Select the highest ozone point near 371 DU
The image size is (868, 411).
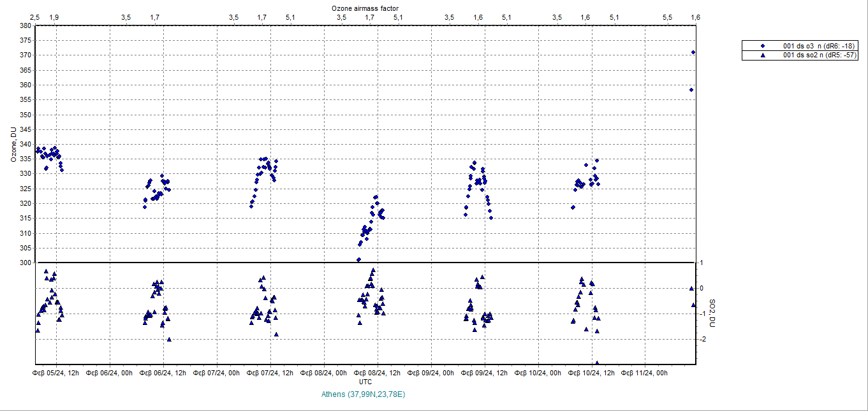693,52
